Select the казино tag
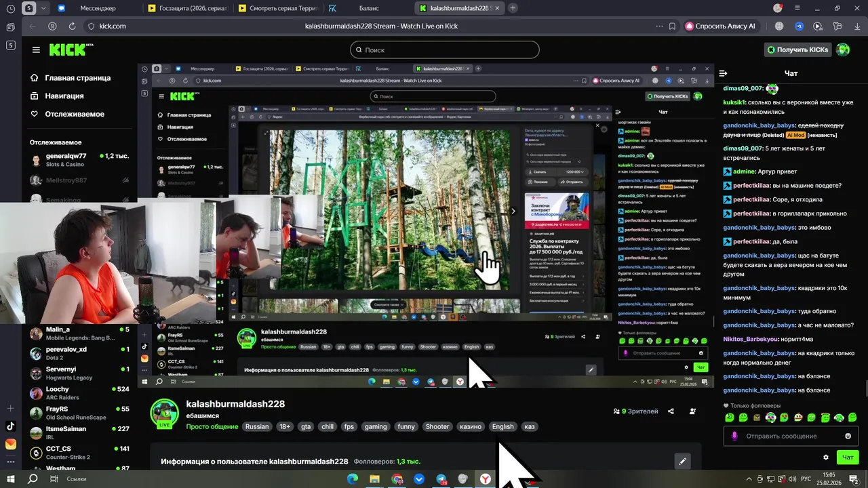868x488 pixels. coord(470,426)
